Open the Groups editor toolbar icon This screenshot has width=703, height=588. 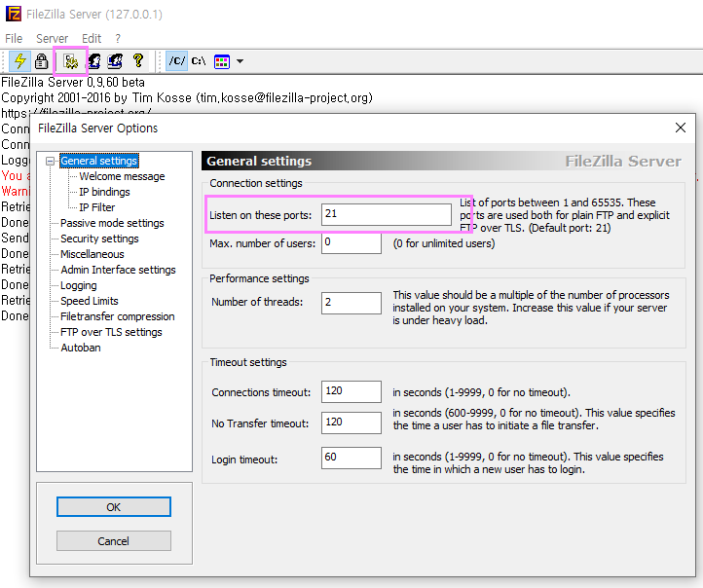[x=115, y=61]
